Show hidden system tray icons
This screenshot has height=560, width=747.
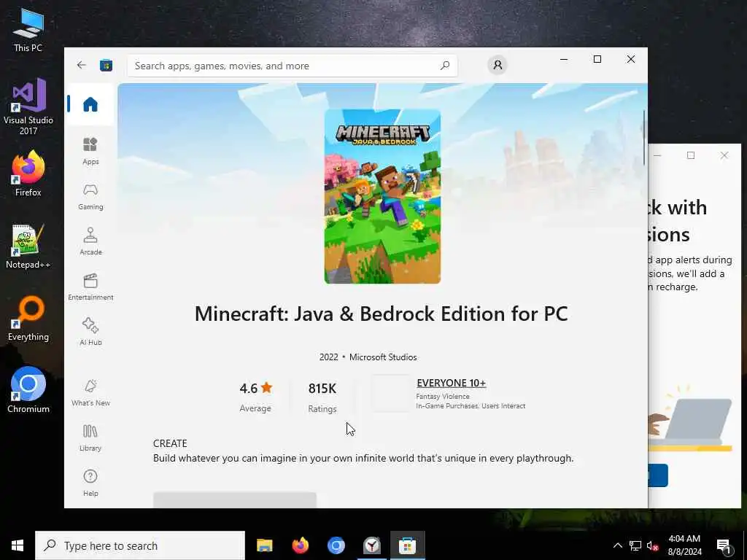click(617, 545)
